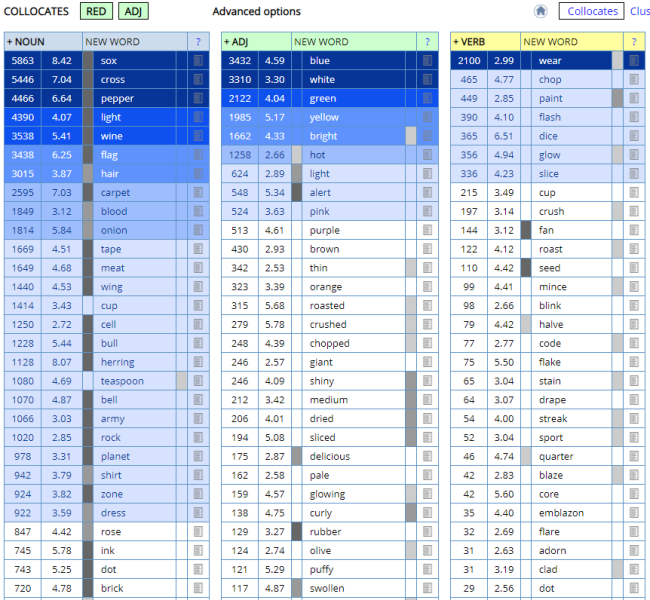The height and width of the screenshot is (600, 650).
Task: Select the noun collocate 'teaspoon'
Action: pyautogui.click(x=122, y=381)
